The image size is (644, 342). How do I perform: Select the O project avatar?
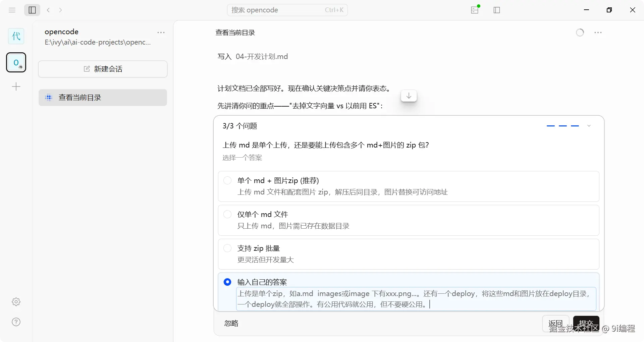pos(16,62)
